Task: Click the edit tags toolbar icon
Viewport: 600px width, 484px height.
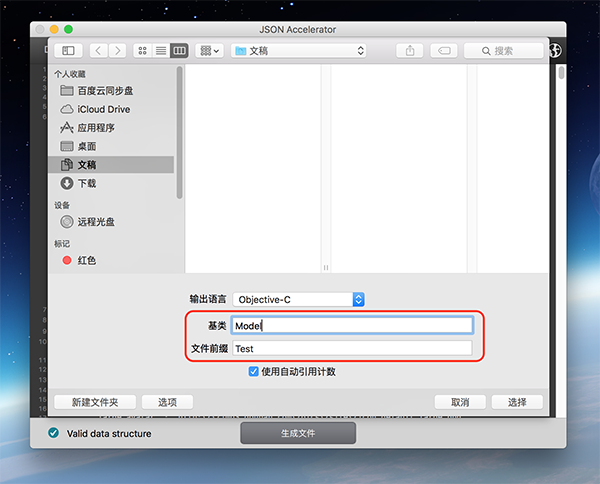Action: 444,51
